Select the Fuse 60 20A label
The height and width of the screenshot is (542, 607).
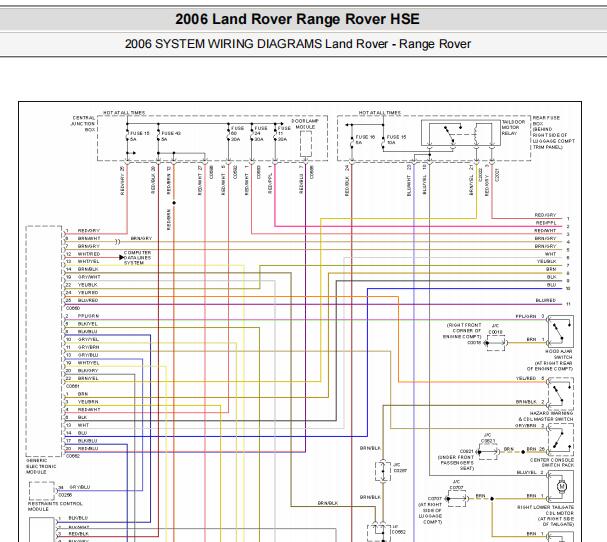pyautogui.click(x=237, y=133)
